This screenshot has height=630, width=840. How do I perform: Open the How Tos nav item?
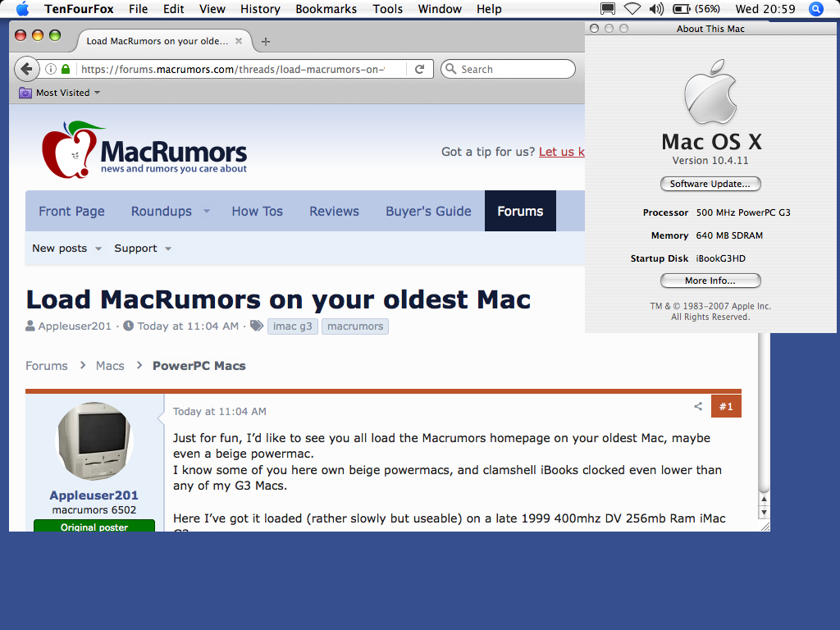point(257,211)
